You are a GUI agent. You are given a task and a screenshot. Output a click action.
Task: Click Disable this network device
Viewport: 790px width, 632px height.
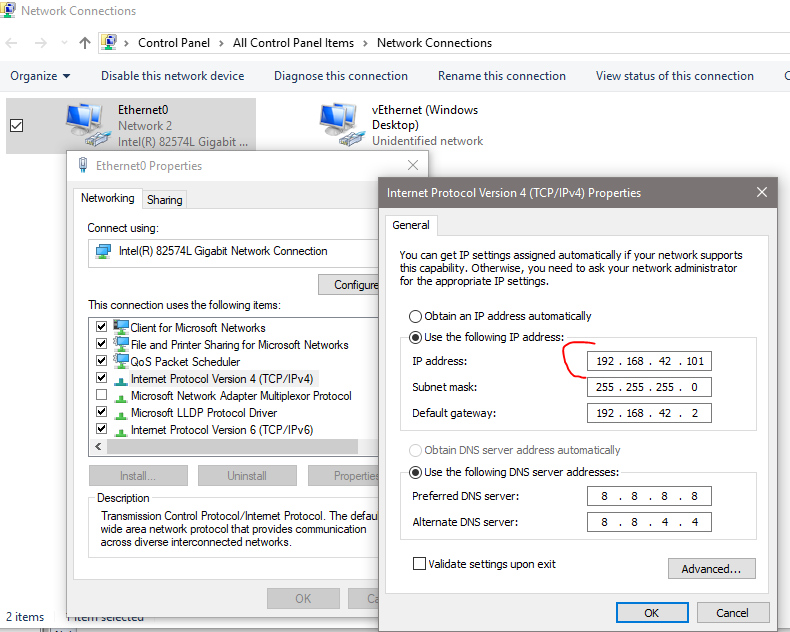tap(172, 76)
